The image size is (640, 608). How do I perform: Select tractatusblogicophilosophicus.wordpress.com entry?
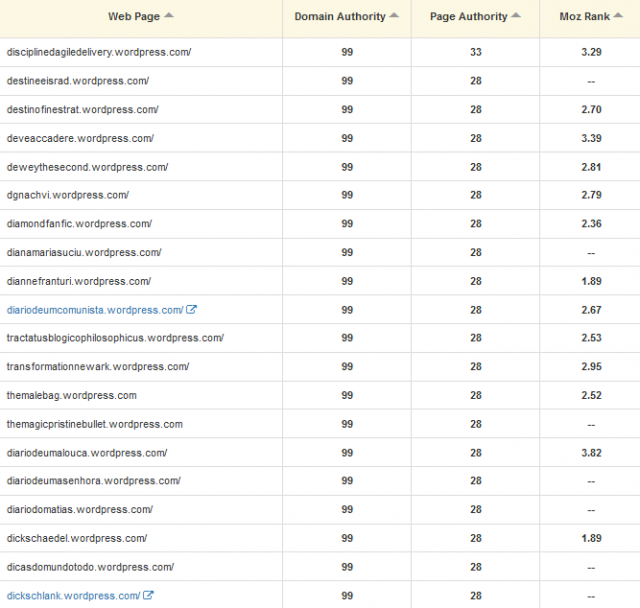[x=115, y=338]
